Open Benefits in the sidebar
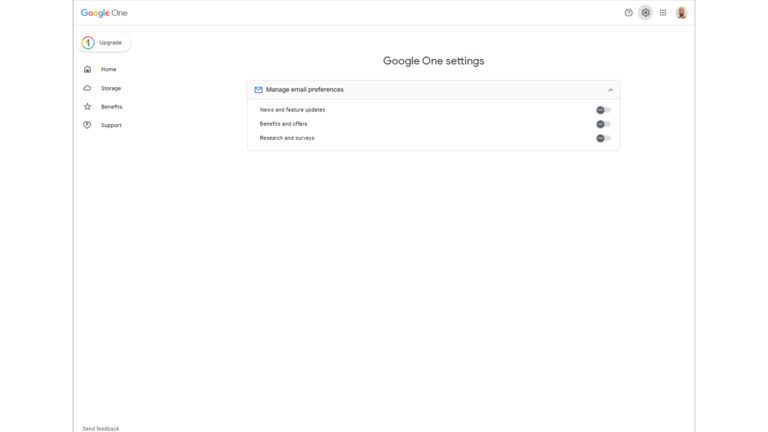Image resolution: width=768 pixels, height=432 pixels. coord(112,107)
